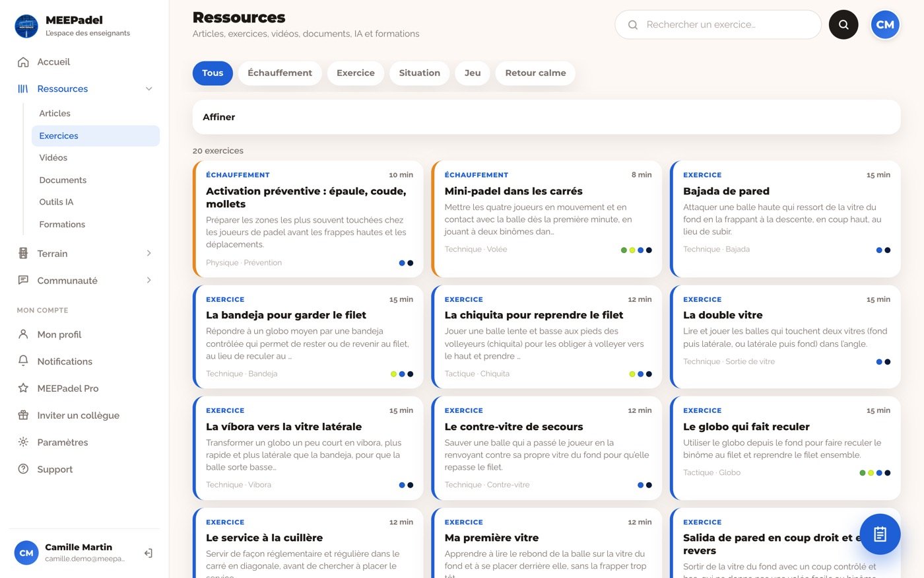The width and height of the screenshot is (924, 578).
Task: Go to Formations in the sidebar
Action: (x=96, y=225)
